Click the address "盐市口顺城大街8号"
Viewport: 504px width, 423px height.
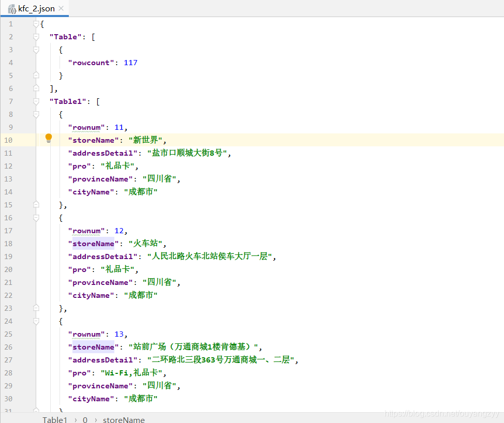coord(187,153)
